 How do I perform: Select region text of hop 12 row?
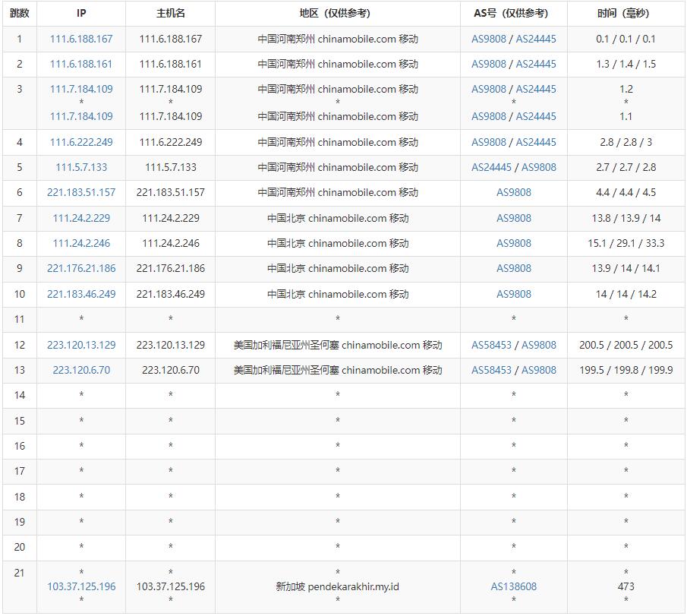[337, 345]
